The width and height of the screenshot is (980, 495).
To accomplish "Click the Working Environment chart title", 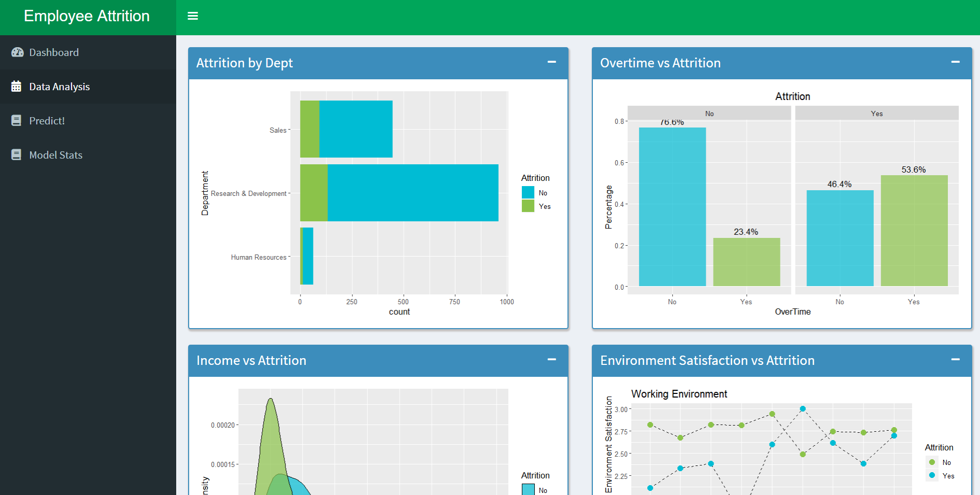I will [x=679, y=394].
